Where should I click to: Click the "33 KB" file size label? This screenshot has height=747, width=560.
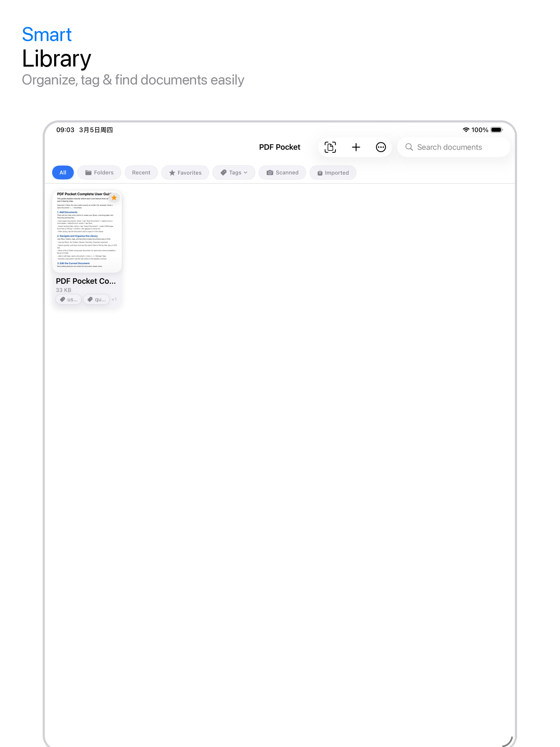pos(63,290)
